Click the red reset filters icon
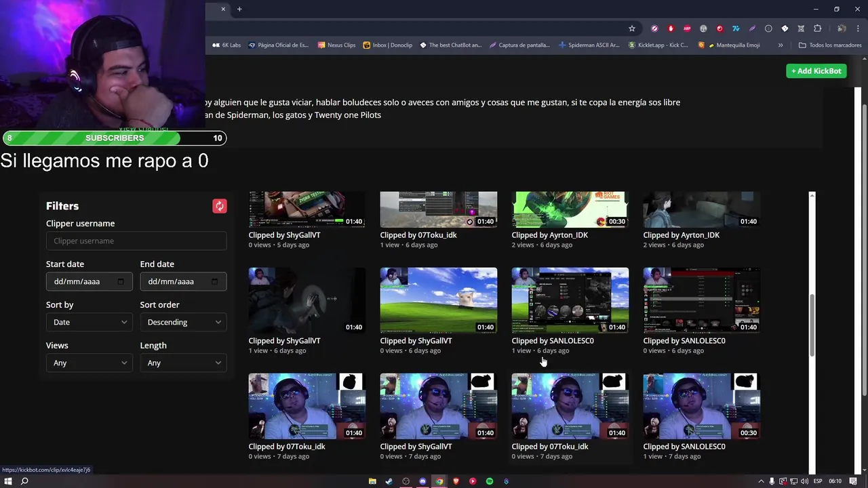Screen dimensions: 868x488 click(220, 206)
